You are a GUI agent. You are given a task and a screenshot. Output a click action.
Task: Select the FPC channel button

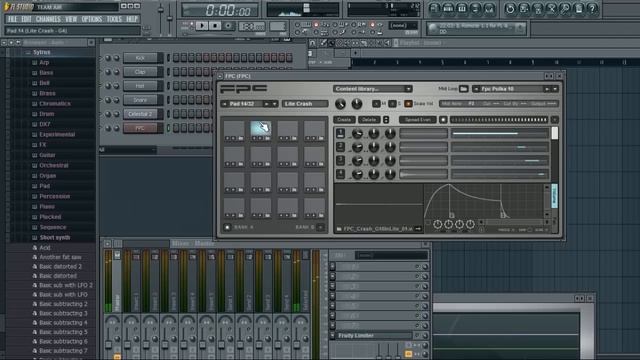point(140,128)
